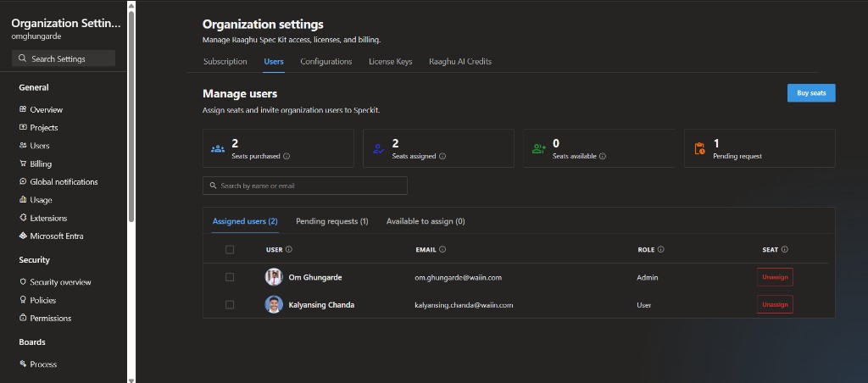
Task: Open the Security overview link
Action: 60,281
